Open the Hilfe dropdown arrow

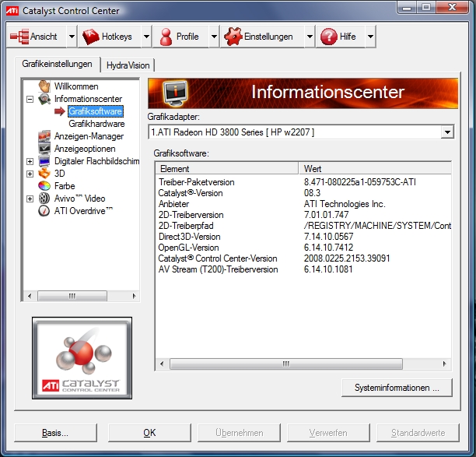370,37
